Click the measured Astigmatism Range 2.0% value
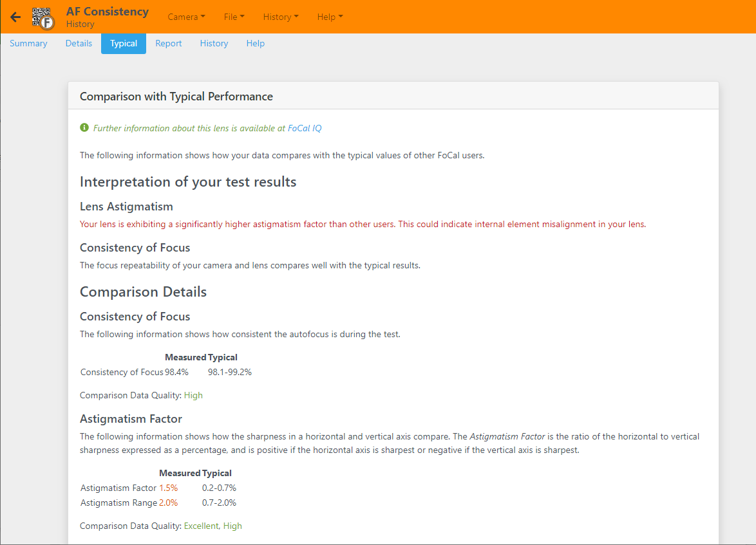 tap(169, 503)
